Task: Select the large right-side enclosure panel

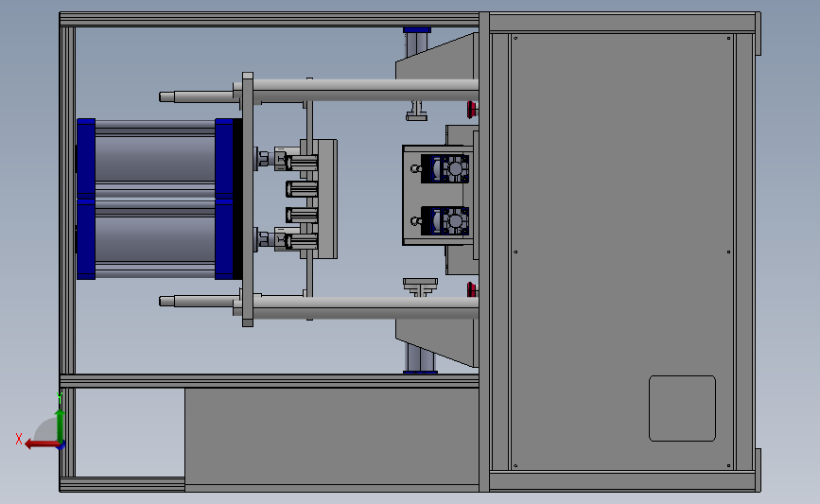Action: pyautogui.click(x=622, y=252)
